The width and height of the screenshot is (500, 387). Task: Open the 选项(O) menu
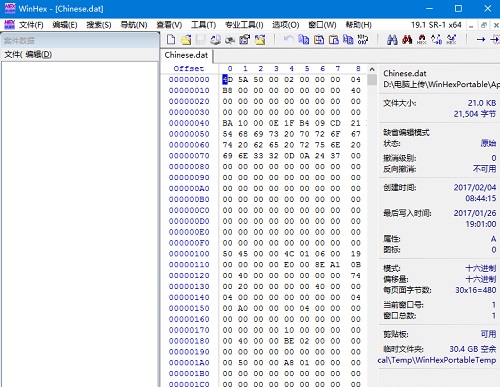pyautogui.click(x=286, y=25)
